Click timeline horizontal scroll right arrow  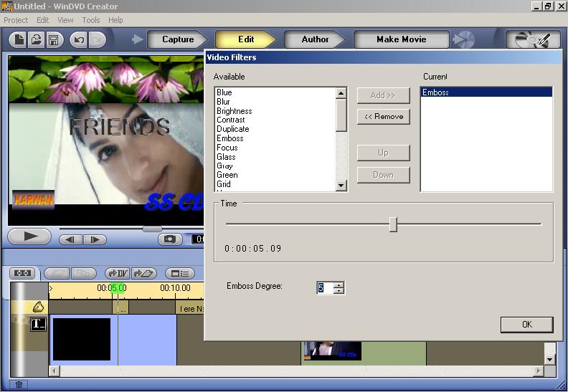539,371
